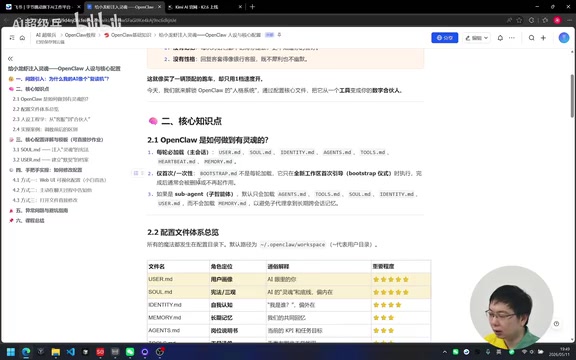Viewport: 576px width, 360px height.
Task: Jump to outline section 六、课程总结
Action: [x=30, y=220]
